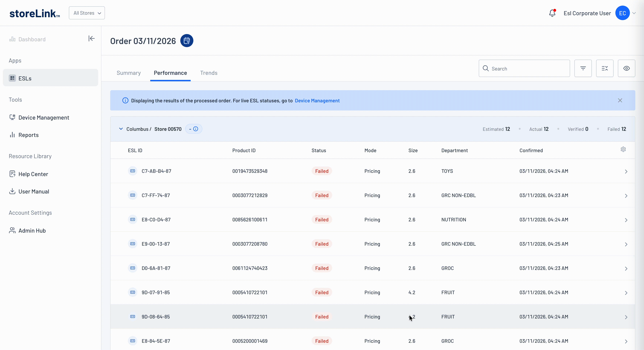Click the clear filters list icon
The image size is (644, 350).
coord(605,68)
